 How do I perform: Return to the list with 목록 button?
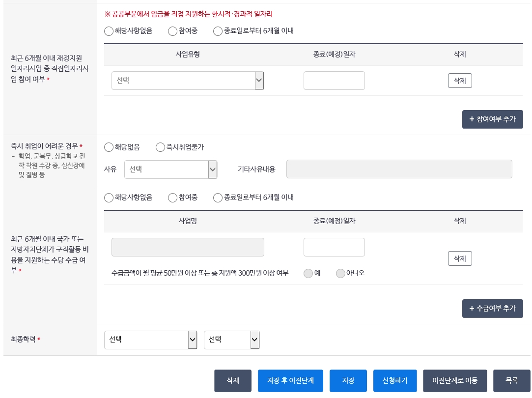click(x=512, y=380)
